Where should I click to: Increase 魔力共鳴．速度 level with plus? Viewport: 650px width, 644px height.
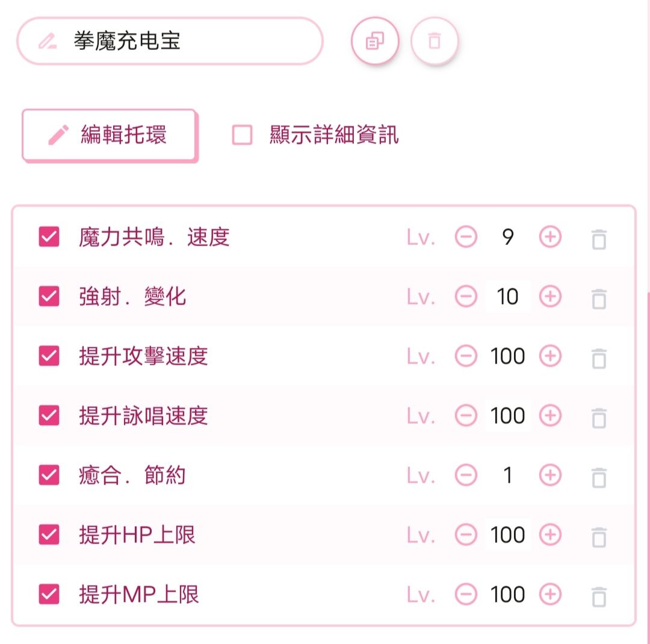(x=549, y=237)
